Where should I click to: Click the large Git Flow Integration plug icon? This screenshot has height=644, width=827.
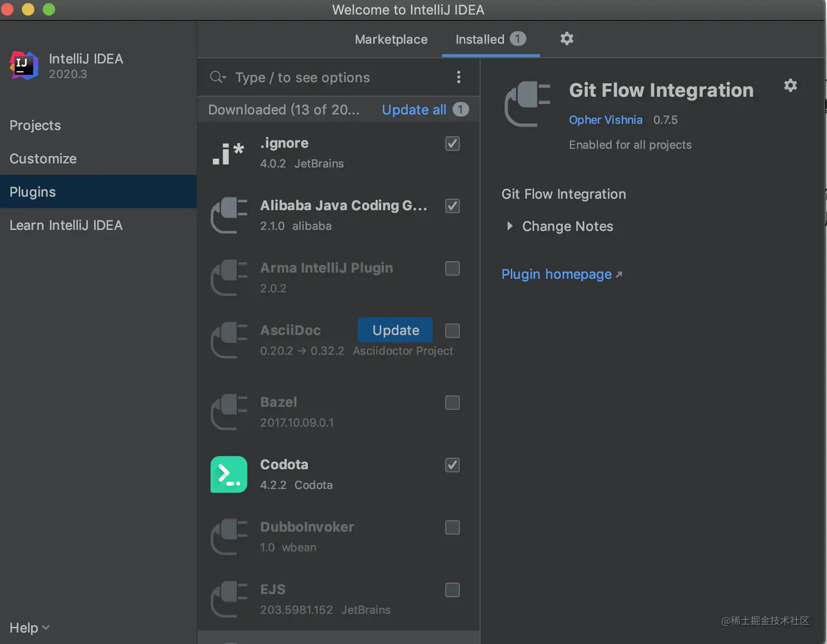point(527,104)
